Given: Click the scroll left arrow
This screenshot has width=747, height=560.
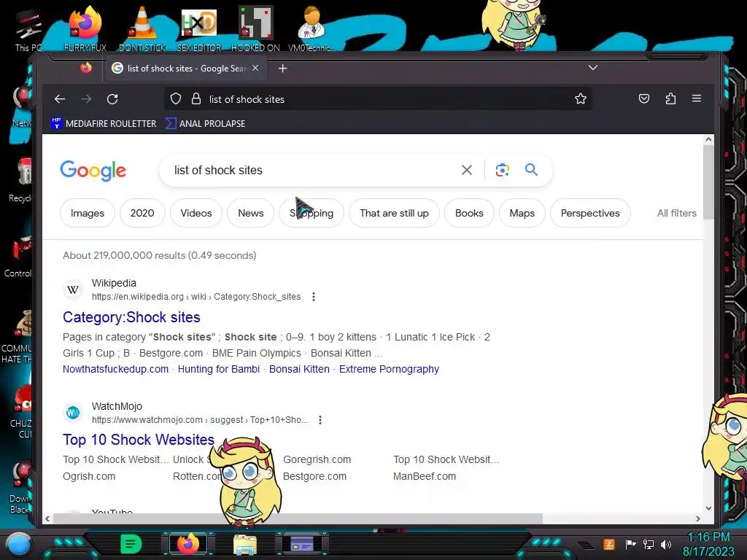Looking at the screenshot, I should 47,518.
